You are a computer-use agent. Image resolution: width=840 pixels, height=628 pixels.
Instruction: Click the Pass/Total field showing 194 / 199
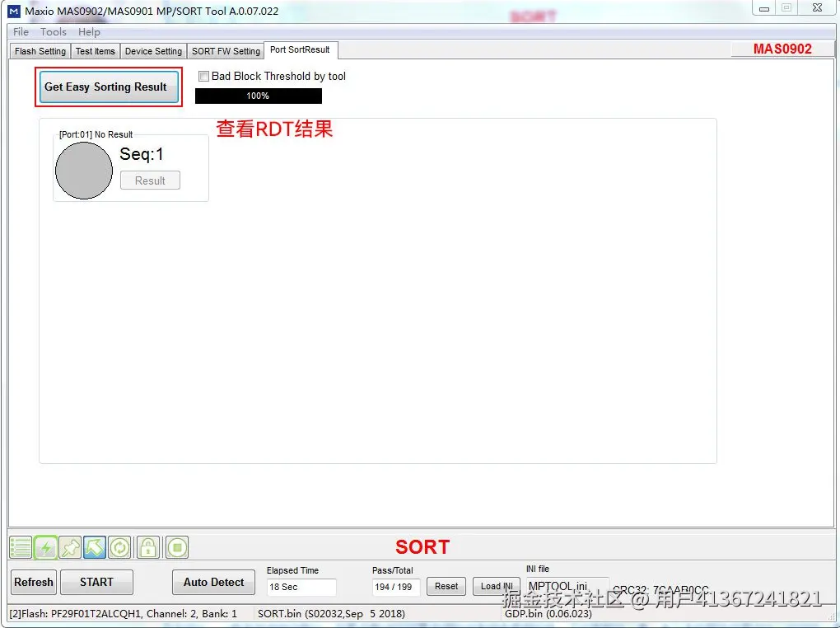(x=396, y=587)
